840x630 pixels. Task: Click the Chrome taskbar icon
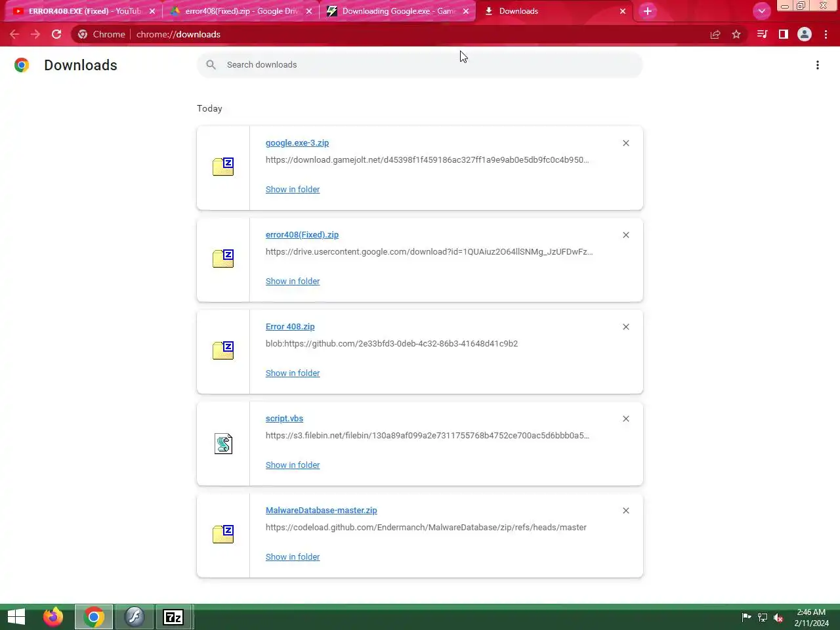[94, 617]
